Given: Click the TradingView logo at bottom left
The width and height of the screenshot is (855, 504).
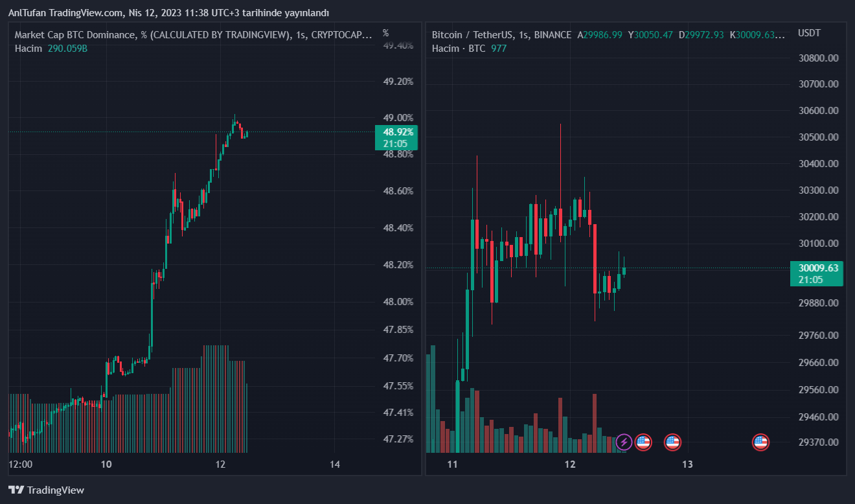Looking at the screenshot, I should click(x=46, y=490).
